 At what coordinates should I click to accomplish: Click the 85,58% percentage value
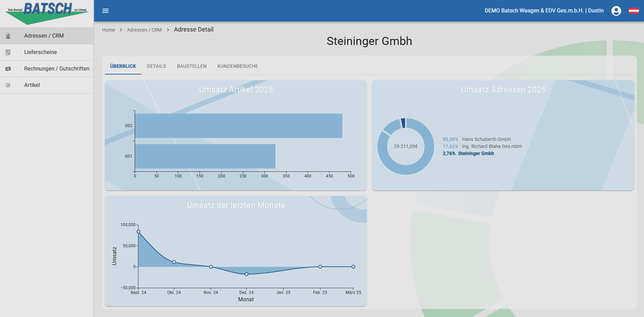tap(450, 139)
